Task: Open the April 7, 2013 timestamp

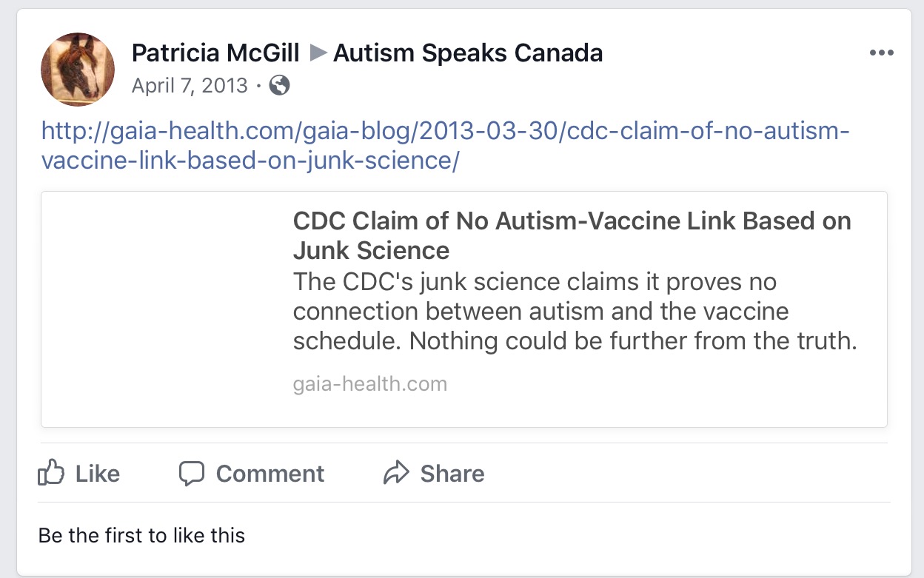Action: 190,86
